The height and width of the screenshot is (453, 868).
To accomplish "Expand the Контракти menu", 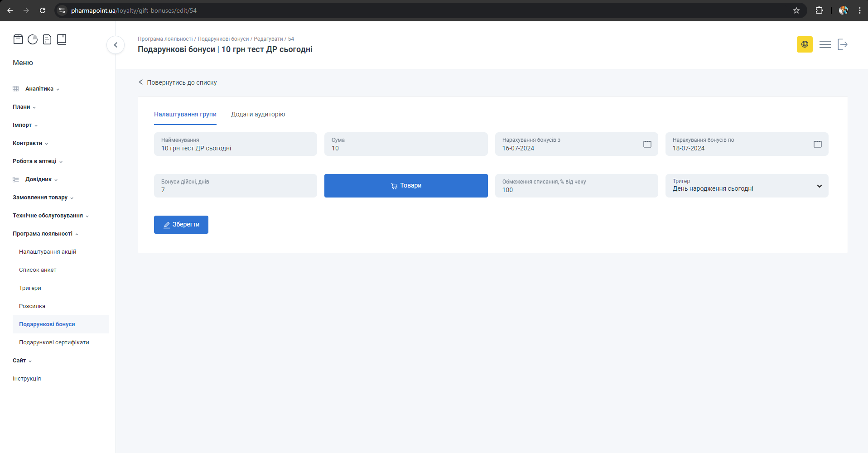I will pos(30,143).
